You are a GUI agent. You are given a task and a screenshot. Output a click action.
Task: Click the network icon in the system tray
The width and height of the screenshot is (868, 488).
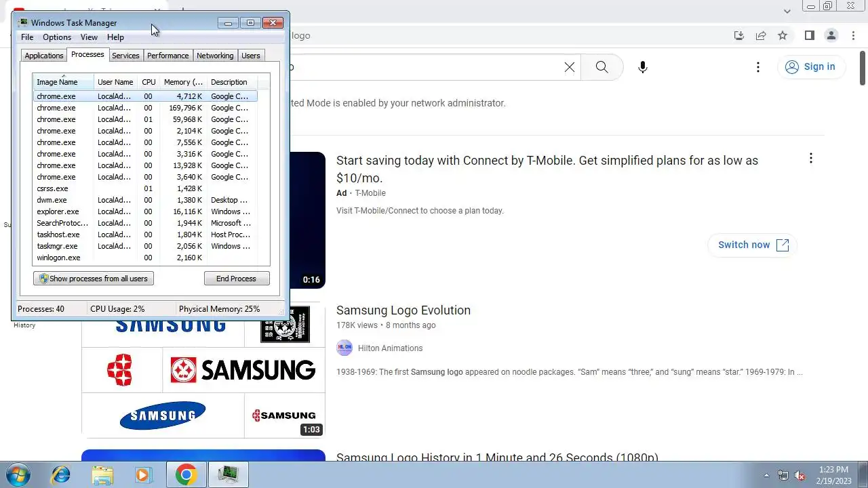(x=783, y=475)
